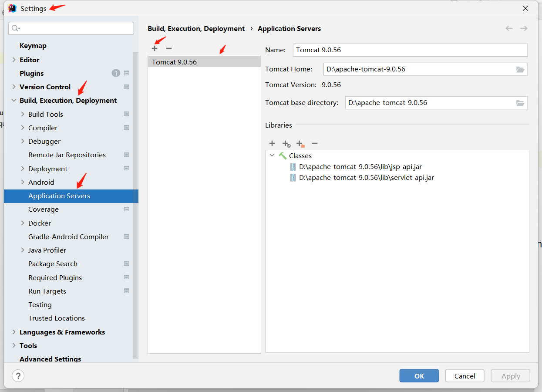This screenshot has height=392, width=542.
Task: Select the servlet-api.jar library entry
Action: pyautogui.click(x=367, y=178)
